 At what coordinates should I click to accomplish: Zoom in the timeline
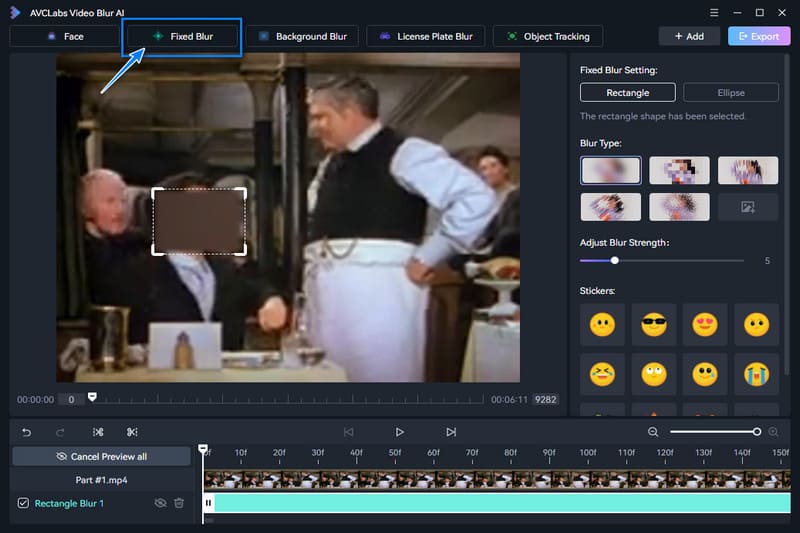(x=773, y=432)
